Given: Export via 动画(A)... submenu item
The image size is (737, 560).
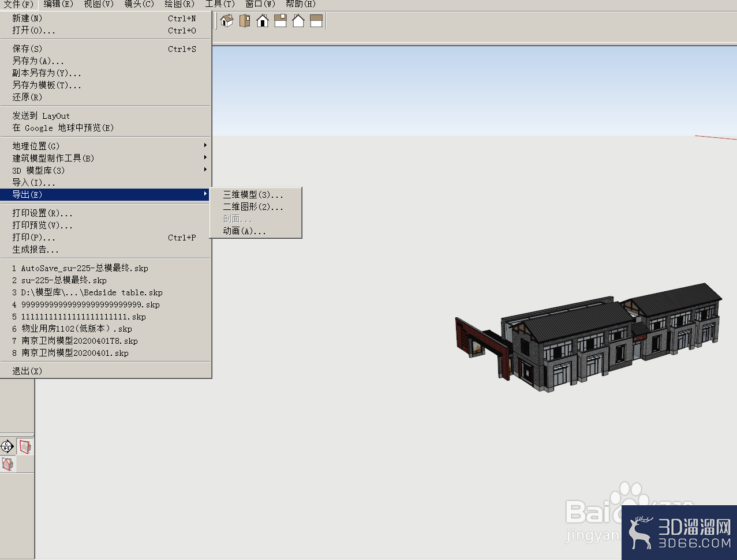Looking at the screenshot, I should (x=256, y=231).
